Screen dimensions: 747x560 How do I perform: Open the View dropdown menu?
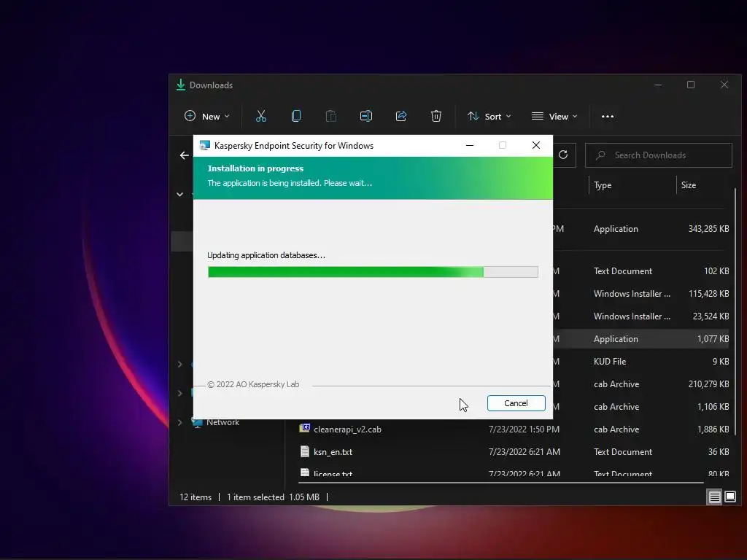tap(554, 116)
